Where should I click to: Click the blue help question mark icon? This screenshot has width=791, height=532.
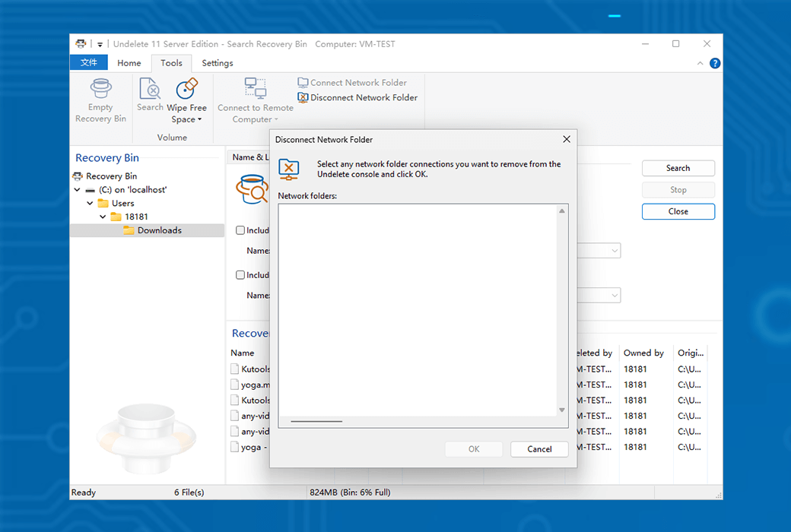pos(715,63)
